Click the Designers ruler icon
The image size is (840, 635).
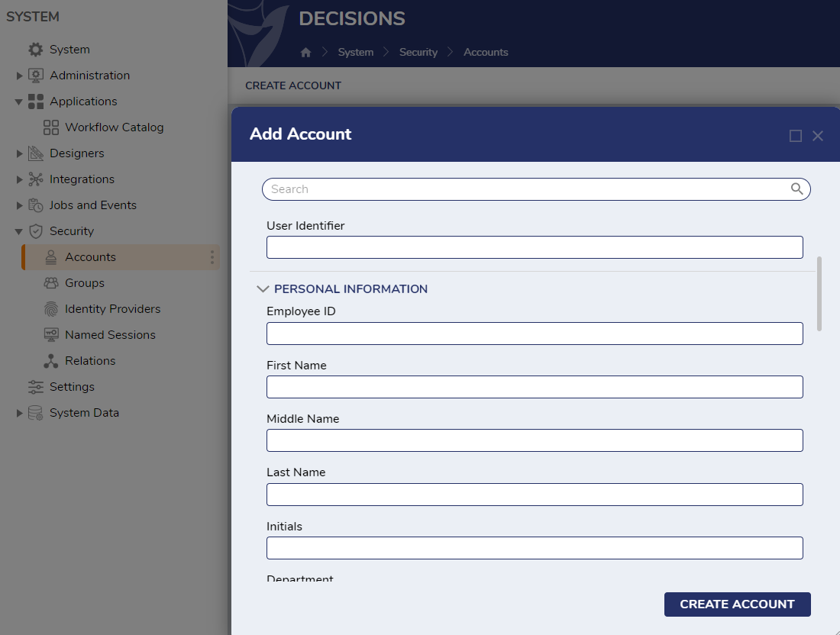[35, 153]
